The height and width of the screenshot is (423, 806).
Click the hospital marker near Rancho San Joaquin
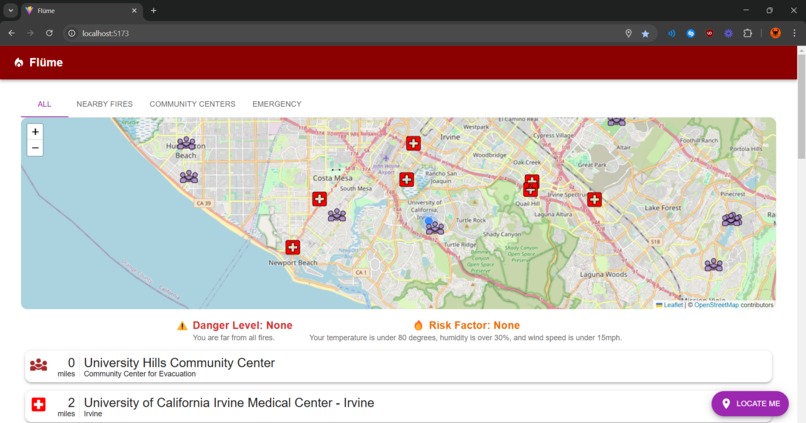(407, 179)
